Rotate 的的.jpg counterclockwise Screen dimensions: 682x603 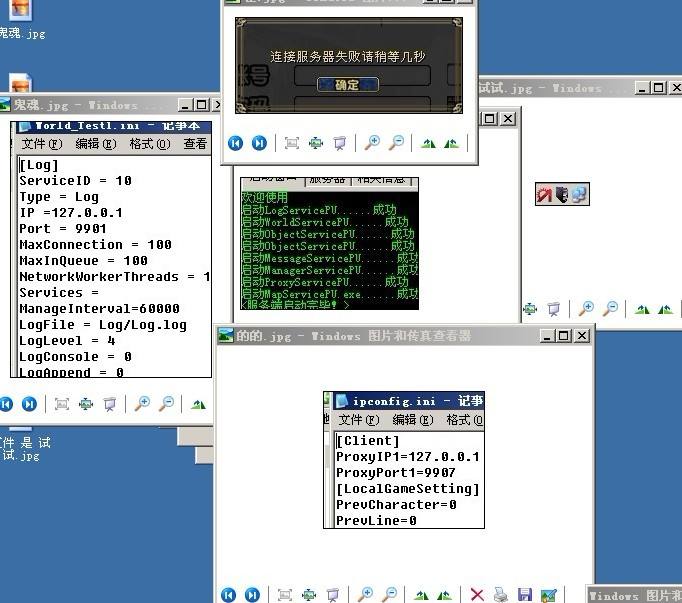pyautogui.click(x=444, y=595)
